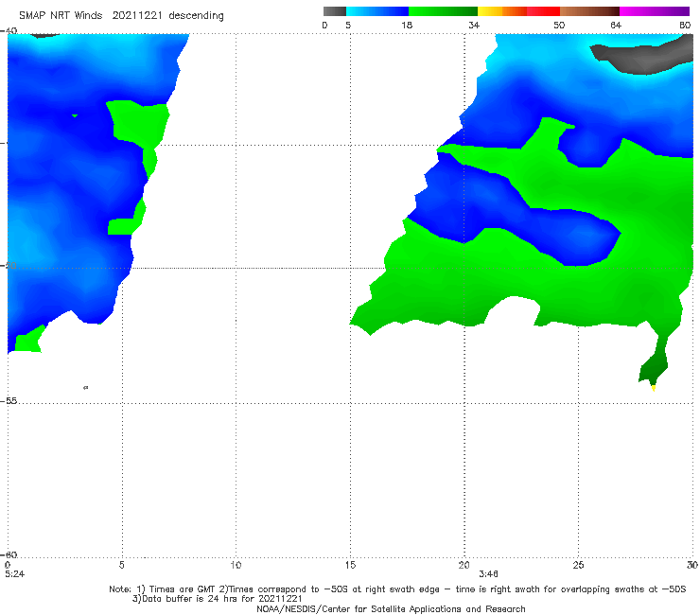
Task: Click the latitude label "-40"
Action: pyautogui.click(x=9, y=31)
